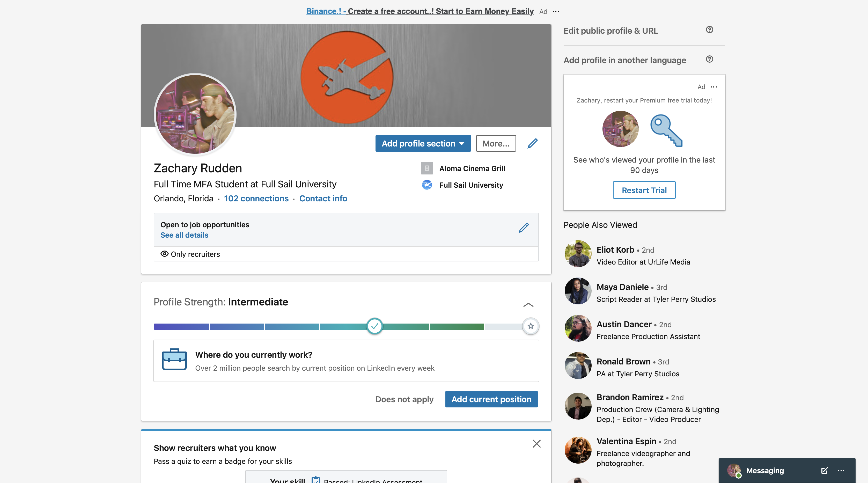
Task: Click help icon beside Edit public profile & URL
Action: tap(709, 30)
